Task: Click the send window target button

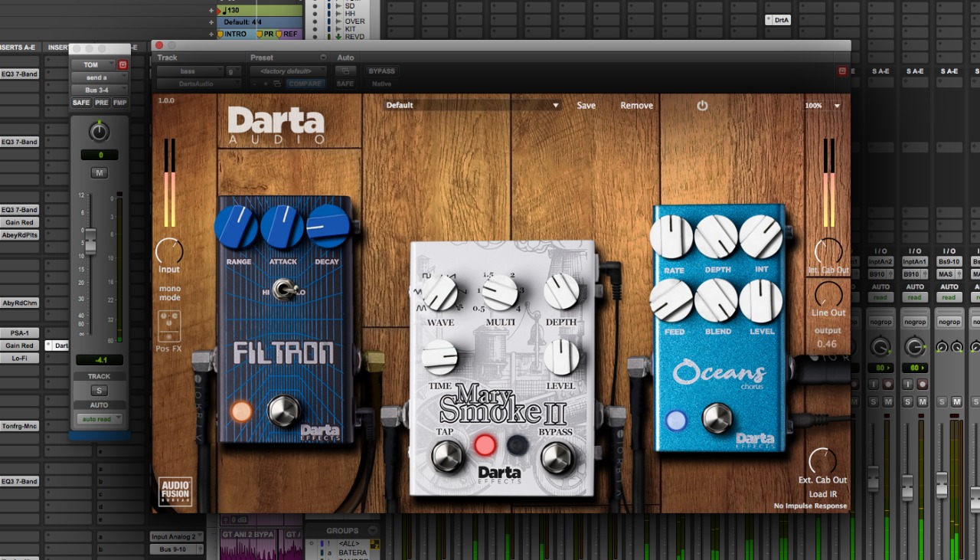Action: click(x=122, y=65)
